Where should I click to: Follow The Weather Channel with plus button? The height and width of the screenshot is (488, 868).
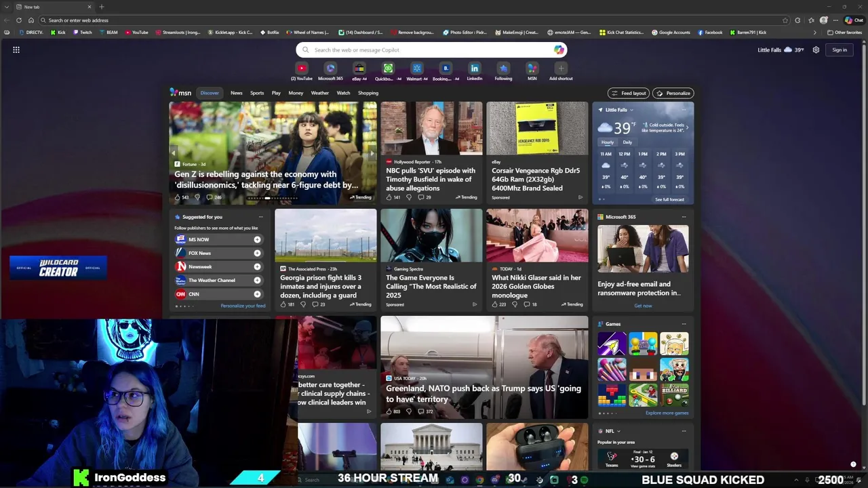click(257, 280)
